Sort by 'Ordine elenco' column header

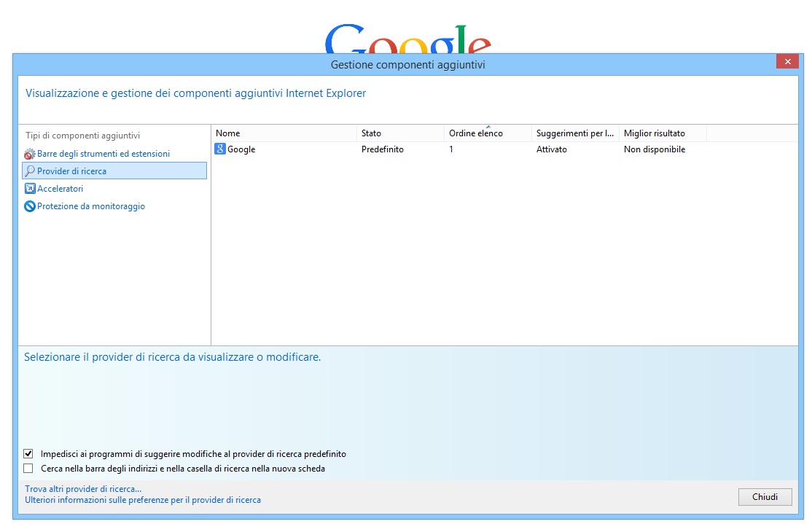(x=488, y=133)
